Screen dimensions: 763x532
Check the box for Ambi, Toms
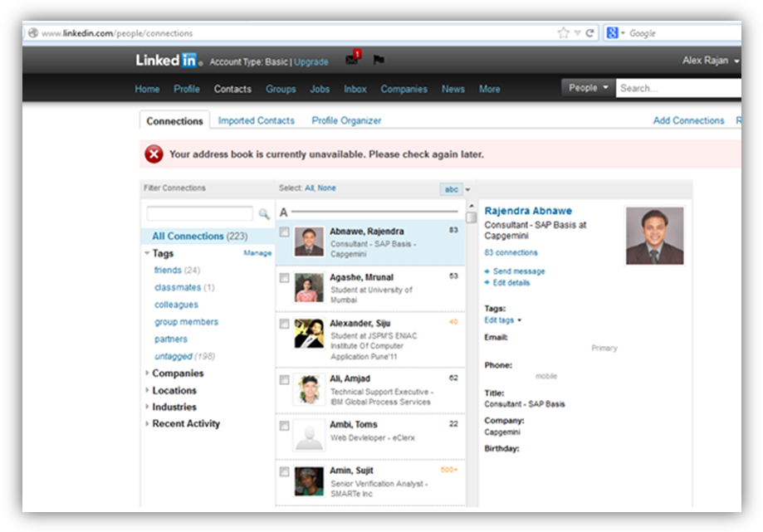click(x=284, y=426)
